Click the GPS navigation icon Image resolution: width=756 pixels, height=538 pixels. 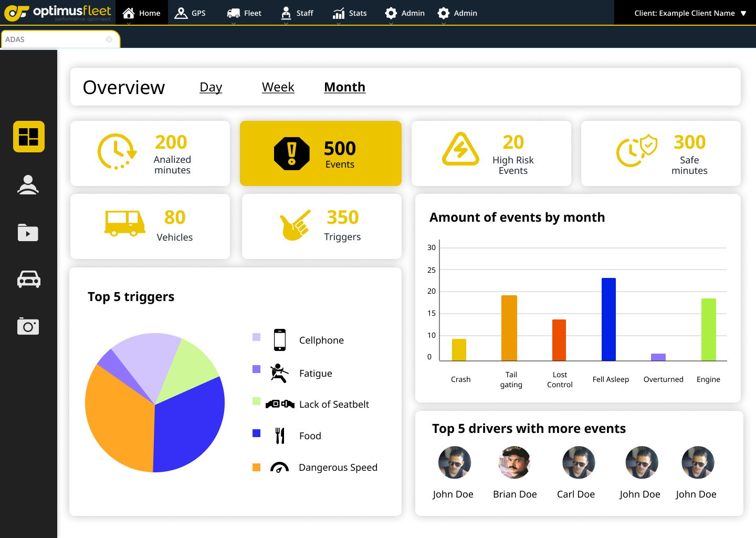click(181, 13)
